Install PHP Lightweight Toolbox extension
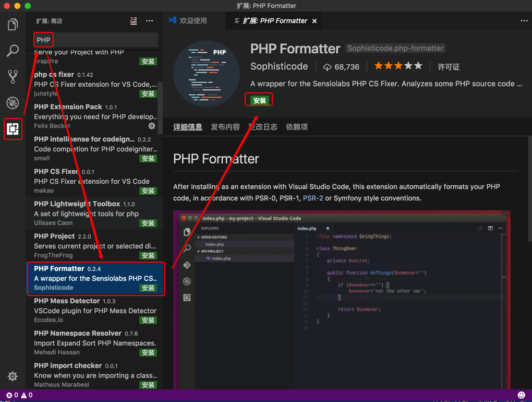This screenshot has width=532, height=402. pos(148,223)
